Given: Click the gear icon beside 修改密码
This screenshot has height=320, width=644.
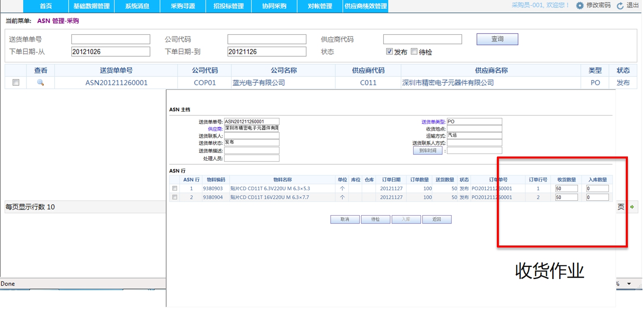Looking at the screenshot, I should (580, 6).
